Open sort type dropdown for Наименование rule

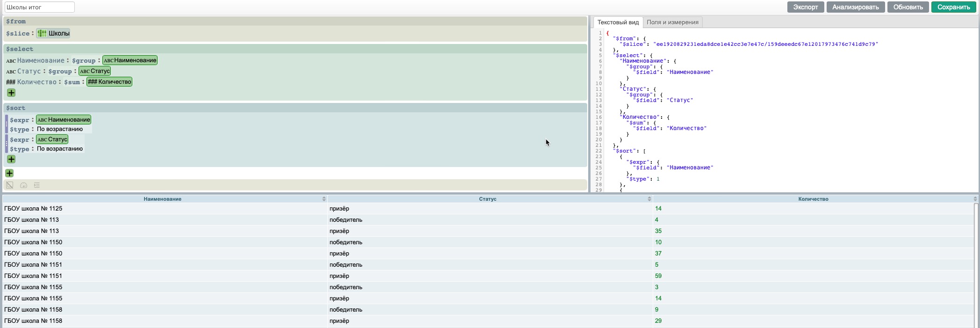(x=60, y=129)
